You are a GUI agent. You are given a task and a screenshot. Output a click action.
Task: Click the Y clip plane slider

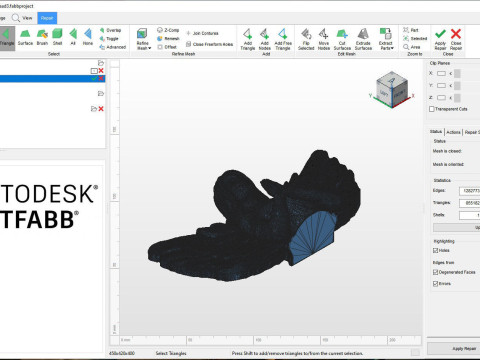(457, 86)
